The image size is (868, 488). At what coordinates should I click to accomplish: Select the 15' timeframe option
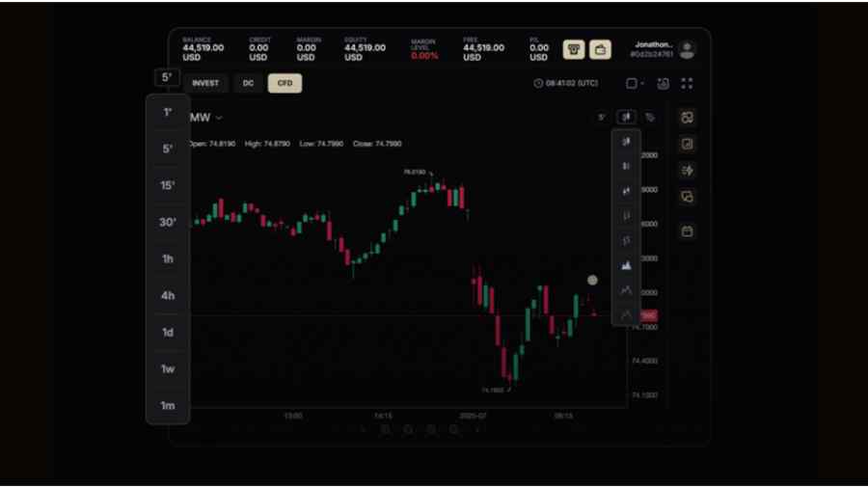click(167, 185)
